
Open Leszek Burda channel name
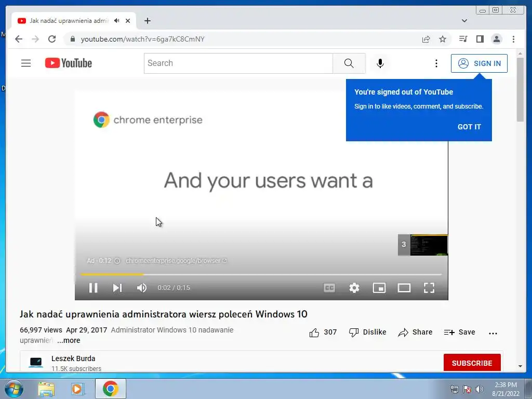tap(73, 358)
